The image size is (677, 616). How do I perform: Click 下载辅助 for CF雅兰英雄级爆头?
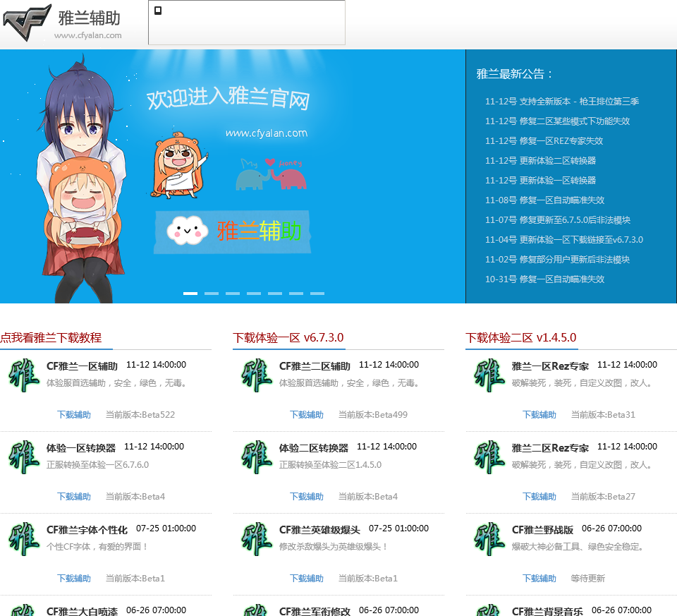point(307,579)
